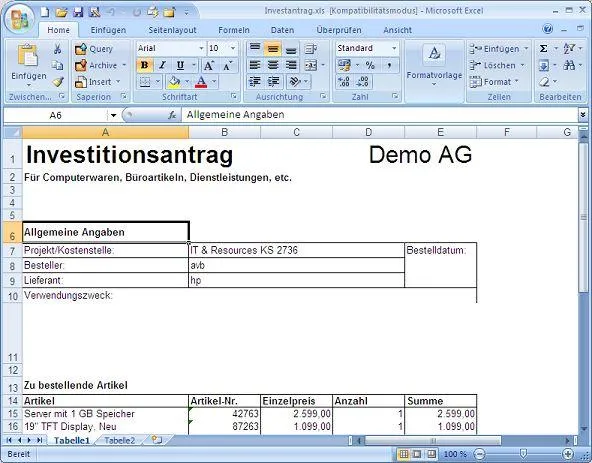Apply red font color A button
The height and width of the screenshot is (463, 592).
(201, 82)
